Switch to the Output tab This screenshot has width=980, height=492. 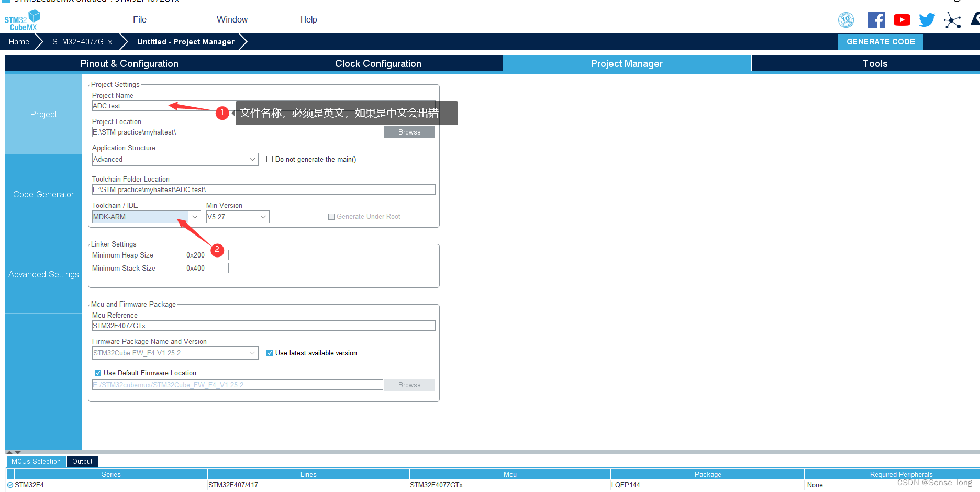(82, 461)
